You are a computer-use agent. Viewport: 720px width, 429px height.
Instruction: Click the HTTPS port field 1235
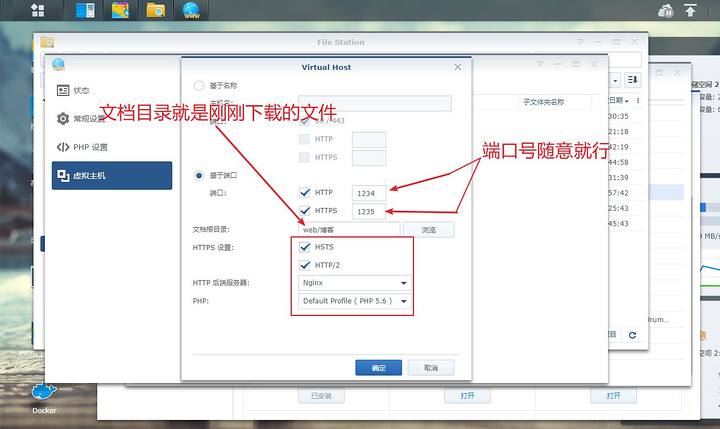point(369,212)
